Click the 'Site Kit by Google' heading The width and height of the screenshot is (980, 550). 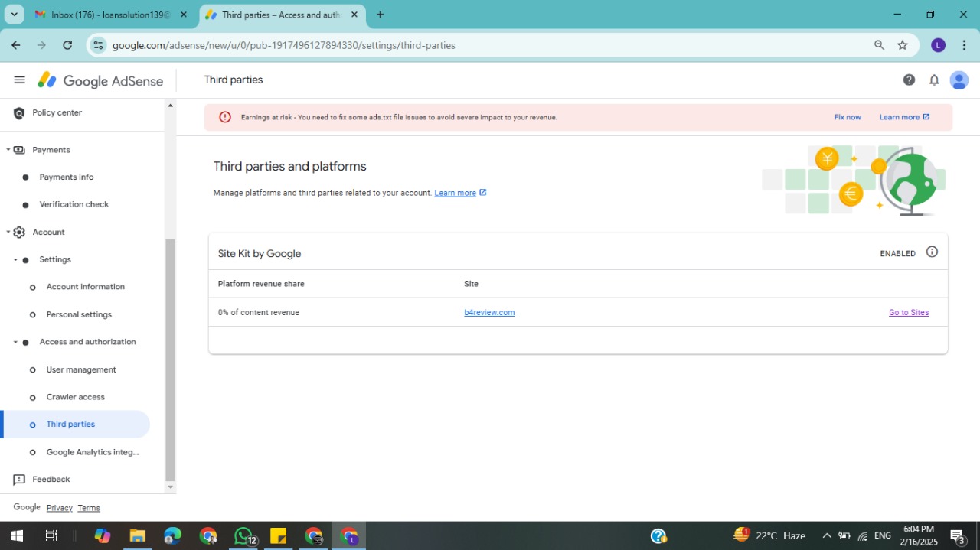[260, 253]
